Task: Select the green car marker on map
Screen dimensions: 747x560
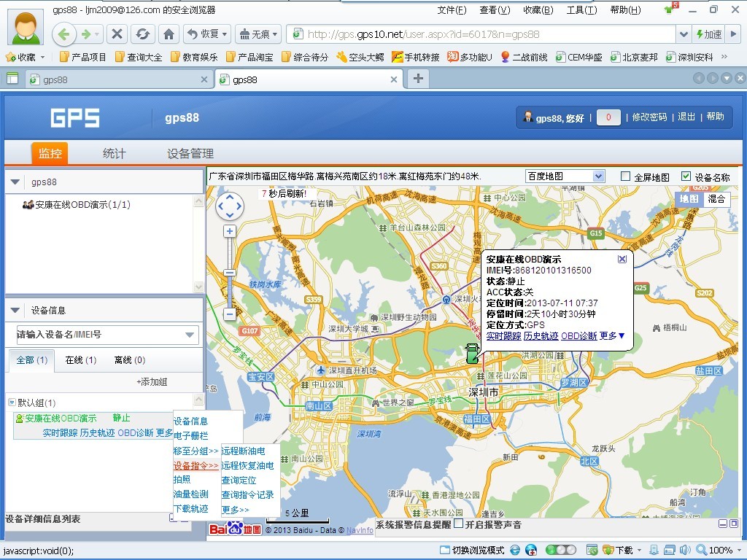Action: (x=472, y=354)
